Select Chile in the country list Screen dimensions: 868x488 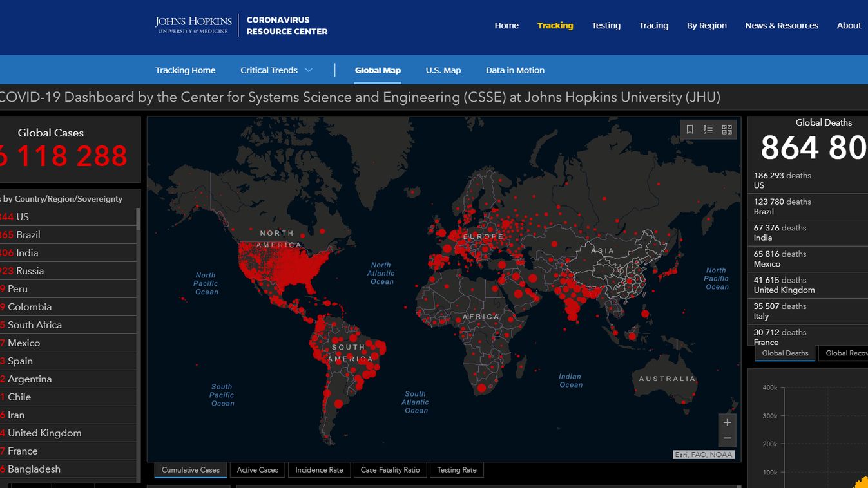pyautogui.click(x=68, y=397)
